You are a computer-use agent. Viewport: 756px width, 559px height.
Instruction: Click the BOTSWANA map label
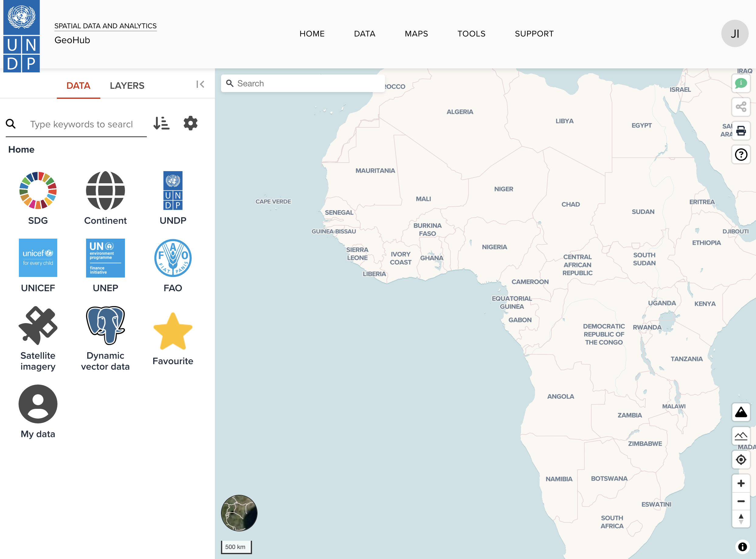click(x=609, y=478)
